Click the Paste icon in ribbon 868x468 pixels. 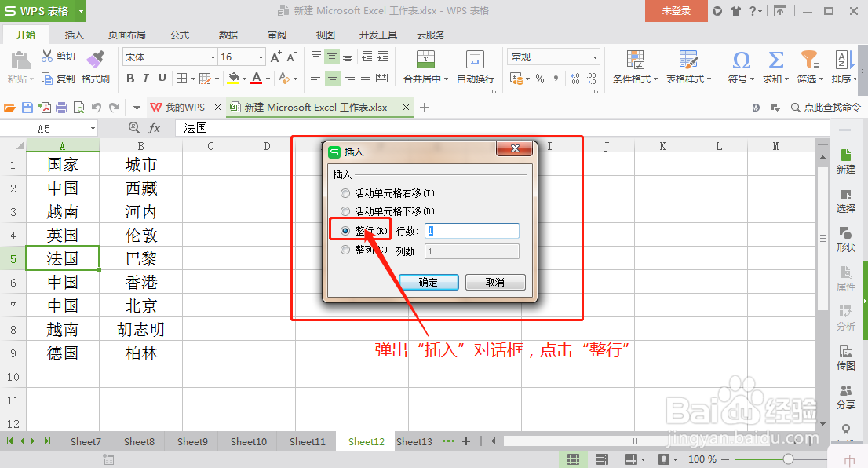coord(20,60)
